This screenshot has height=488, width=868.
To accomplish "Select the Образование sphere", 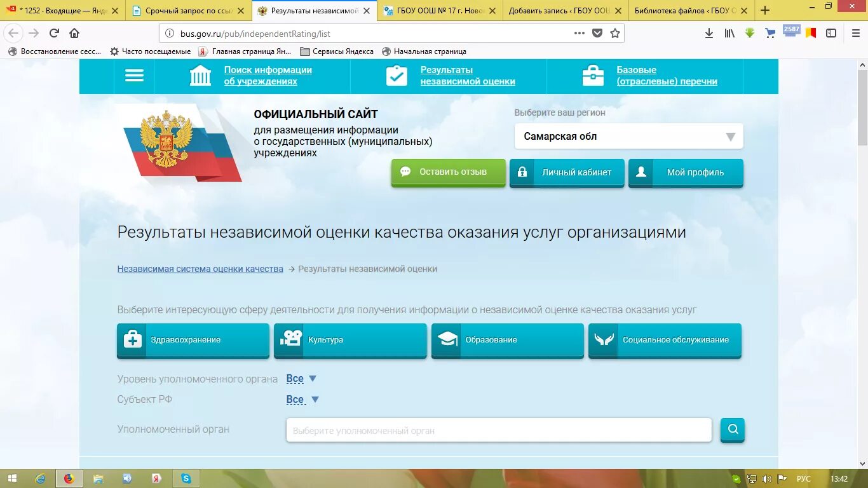I will (x=507, y=339).
